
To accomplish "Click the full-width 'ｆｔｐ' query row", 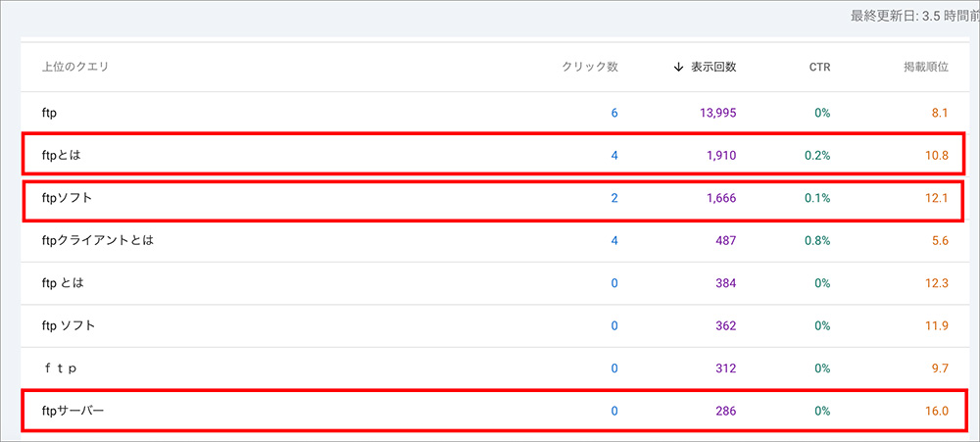I will coord(60,368).
